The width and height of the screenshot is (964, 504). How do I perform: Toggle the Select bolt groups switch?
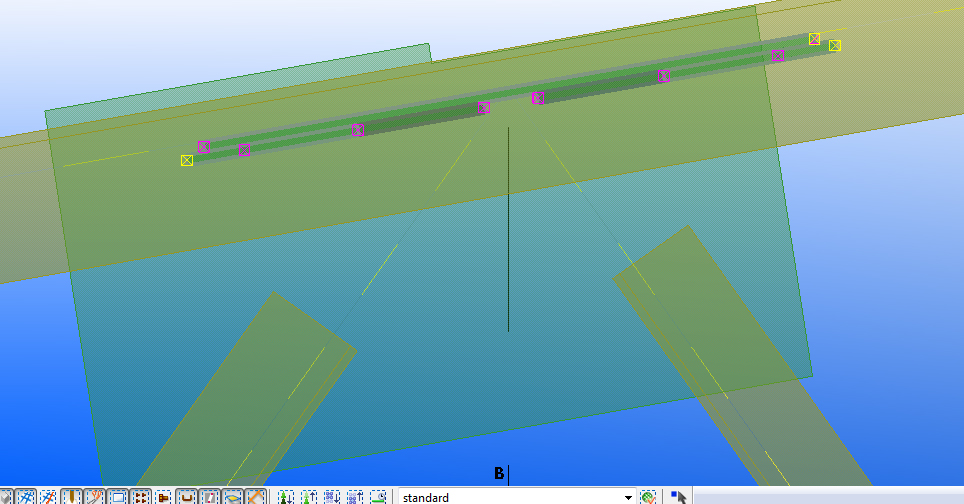pos(141,497)
